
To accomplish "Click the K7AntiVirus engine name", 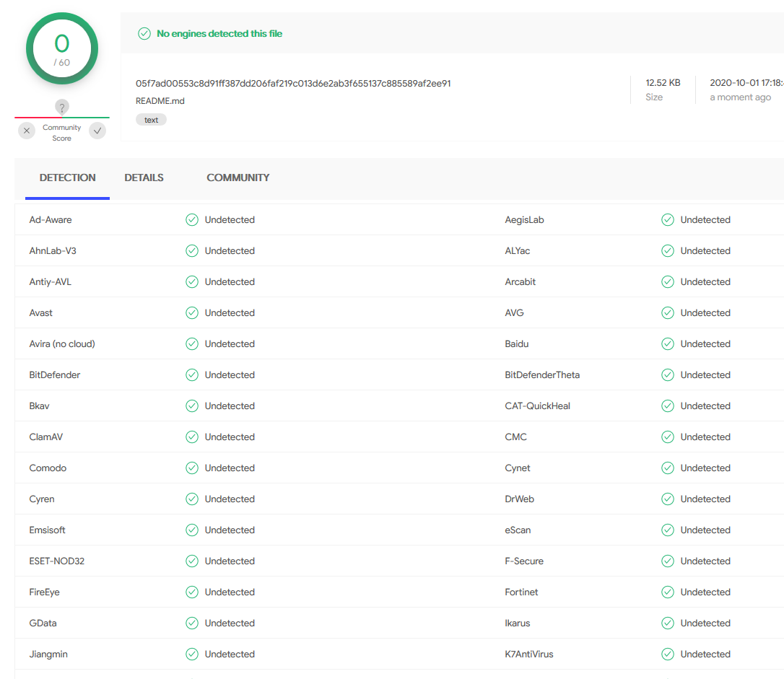I will pos(529,654).
